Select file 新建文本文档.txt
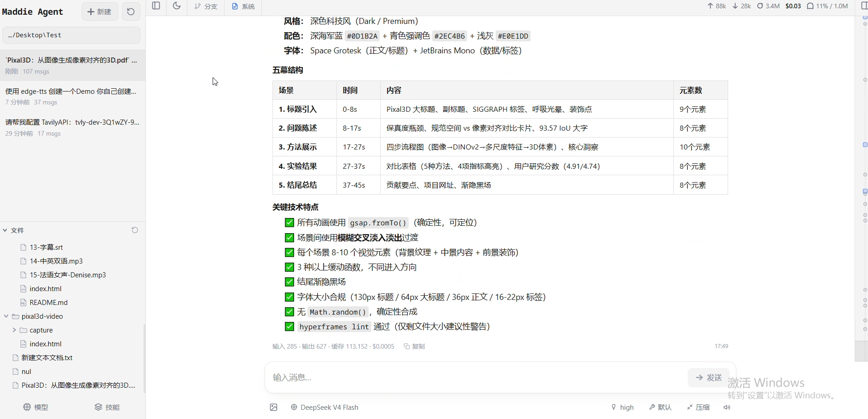The height and width of the screenshot is (419, 868). click(47, 357)
